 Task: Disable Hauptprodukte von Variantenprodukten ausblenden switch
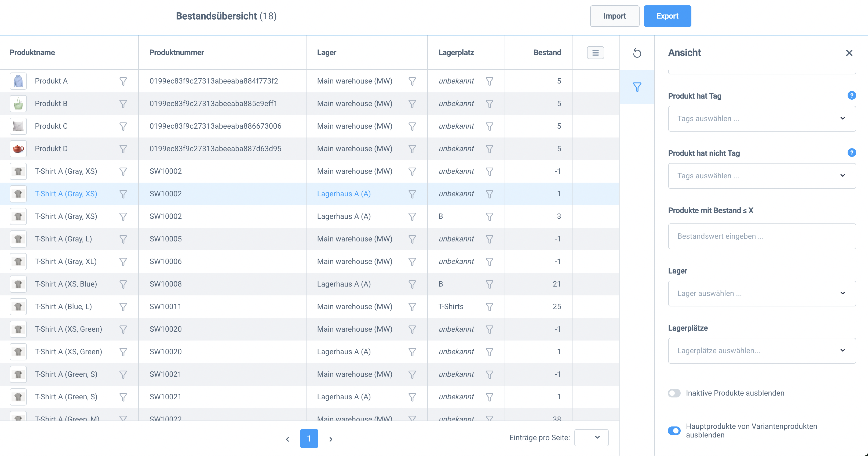[674, 430]
